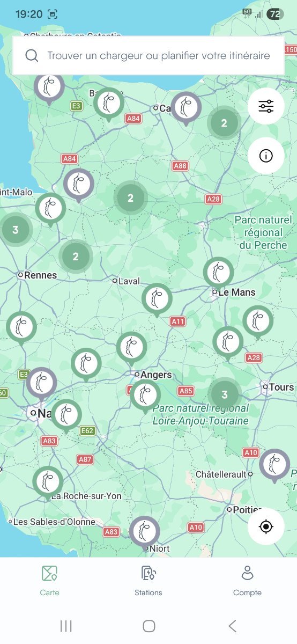Expand the cluster of 3 near Saint-Malo

[x=15, y=230]
